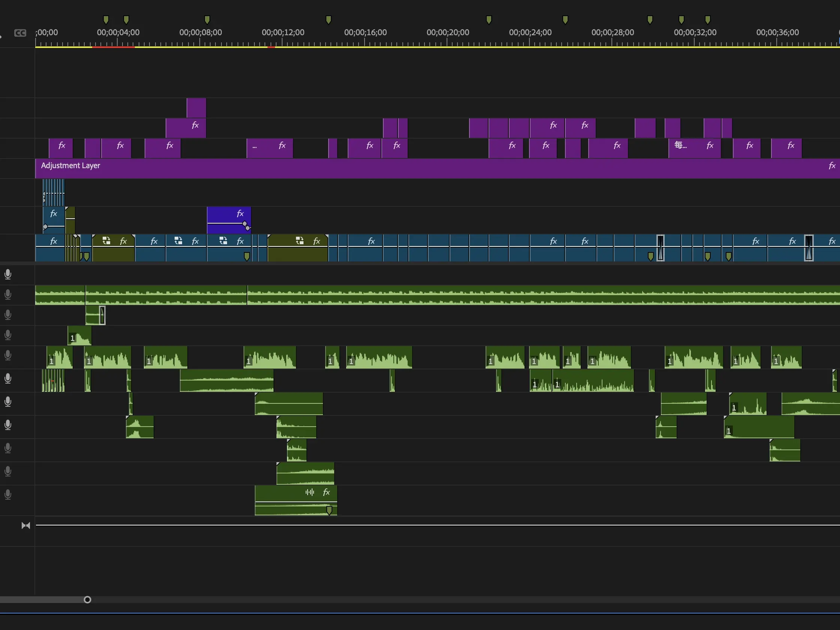
Task: Click the fx badge on the blue-violet clip
Action: 240,213
